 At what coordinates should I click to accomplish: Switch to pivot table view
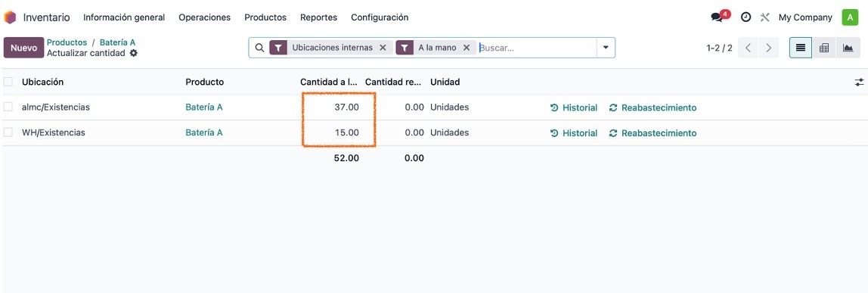pyautogui.click(x=823, y=48)
